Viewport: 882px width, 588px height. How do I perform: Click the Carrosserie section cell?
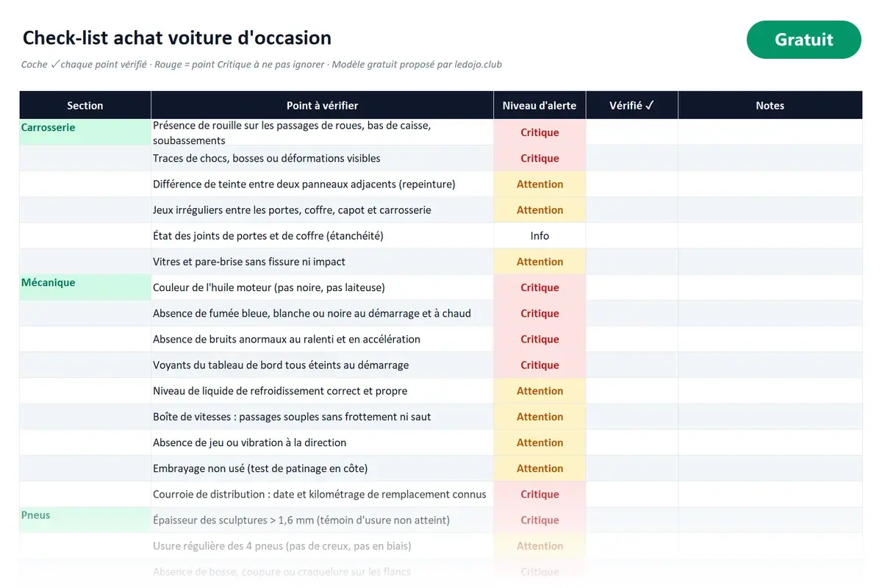tap(85, 132)
